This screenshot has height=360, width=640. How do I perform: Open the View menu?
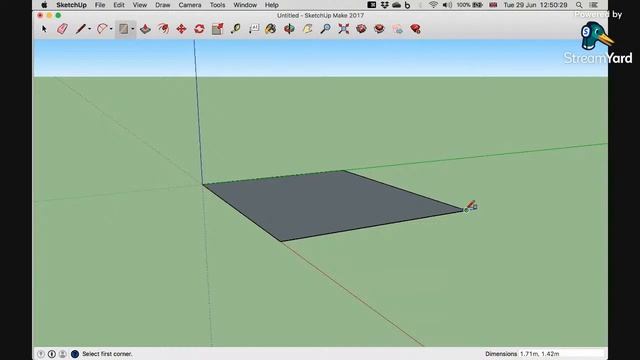140,5
